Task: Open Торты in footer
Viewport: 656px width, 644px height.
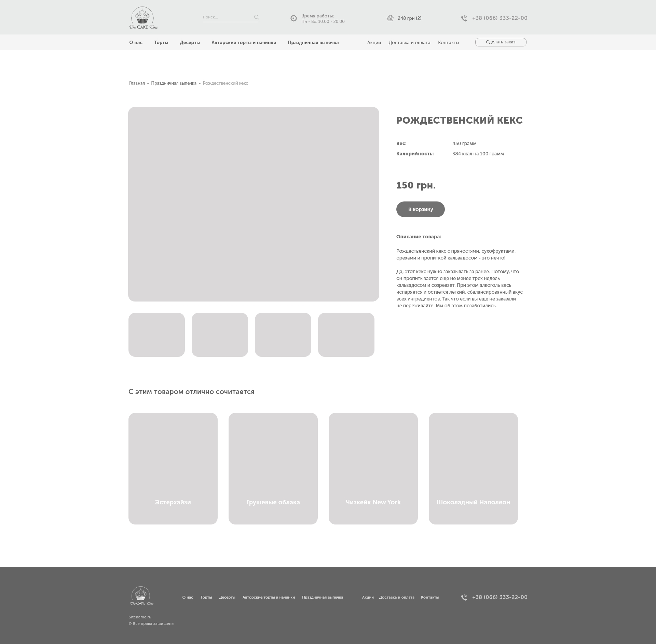Action: (x=206, y=598)
